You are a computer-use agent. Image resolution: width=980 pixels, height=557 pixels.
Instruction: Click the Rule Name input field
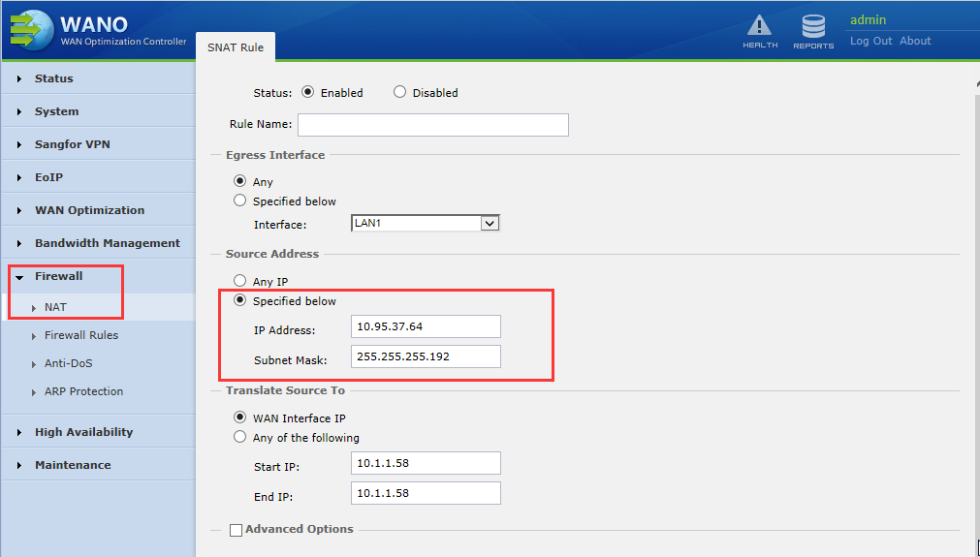click(432, 125)
